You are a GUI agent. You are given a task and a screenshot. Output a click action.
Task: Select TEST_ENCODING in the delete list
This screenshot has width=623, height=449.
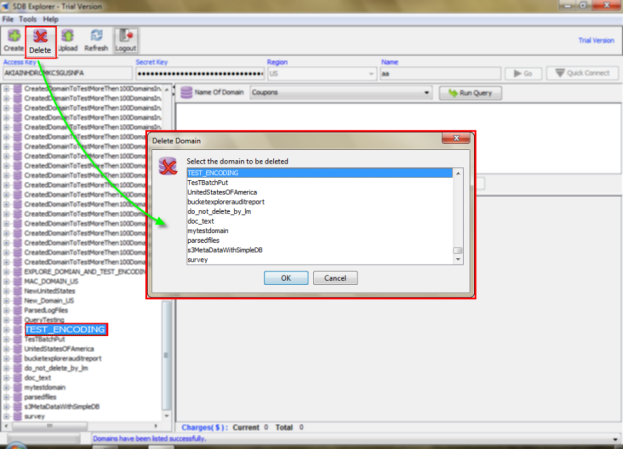pyautogui.click(x=319, y=173)
